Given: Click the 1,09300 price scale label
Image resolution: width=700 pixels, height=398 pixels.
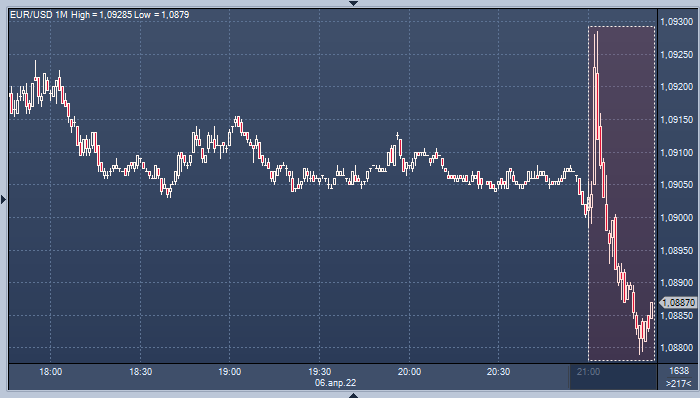Looking at the screenshot, I should pos(676,22).
